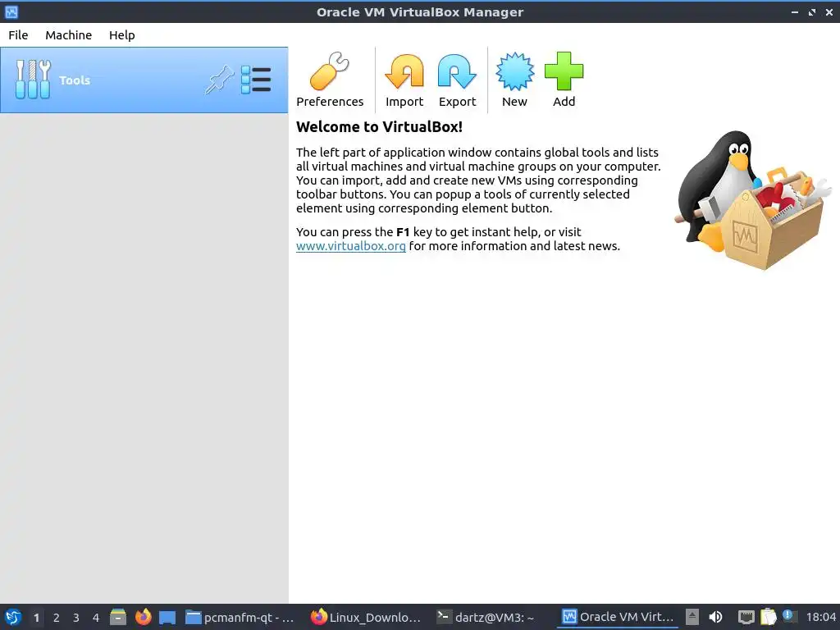Click the green Add machine plus
Viewport: 840px width, 630px height.
[x=564, y=71]
